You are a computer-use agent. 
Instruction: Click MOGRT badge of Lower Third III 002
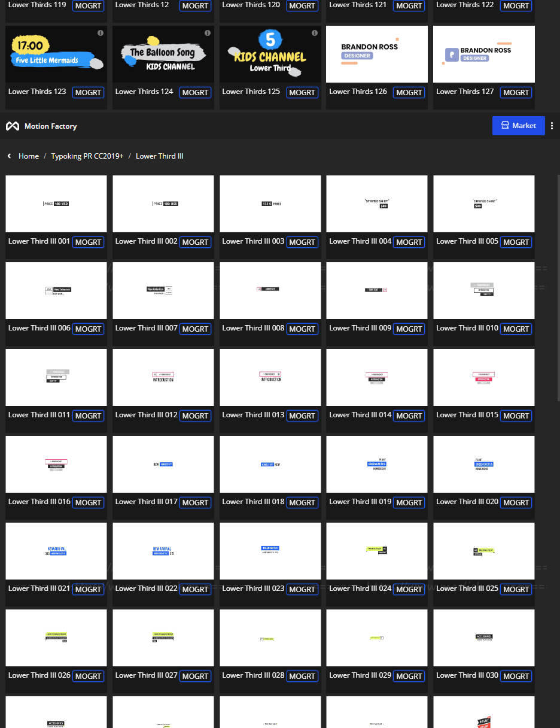click(x=195, y=242)
